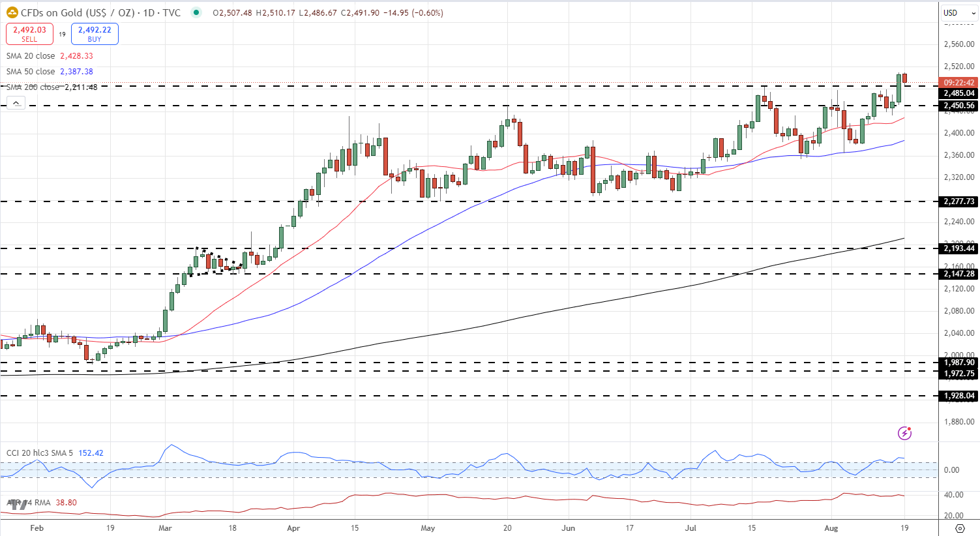This screenshot has width=980, height=536.
Task: Click the 1,972.75 horizontal line price label
Action: click(958, 374)
